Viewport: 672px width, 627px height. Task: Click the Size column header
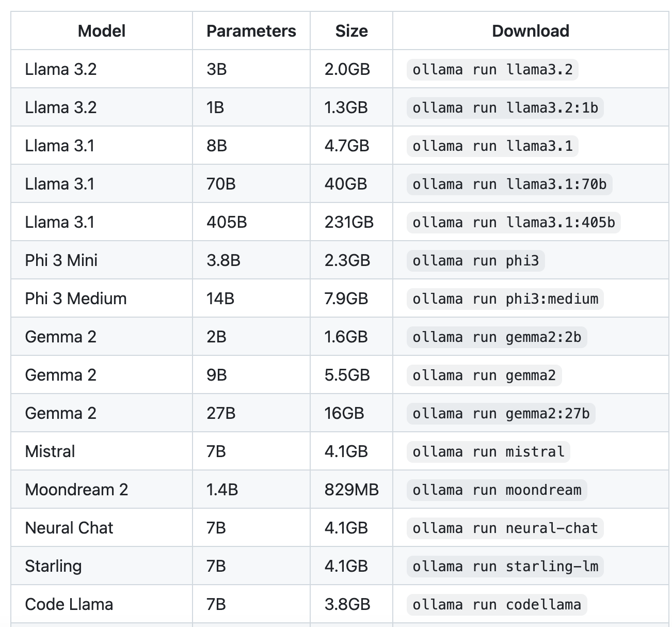351,31
